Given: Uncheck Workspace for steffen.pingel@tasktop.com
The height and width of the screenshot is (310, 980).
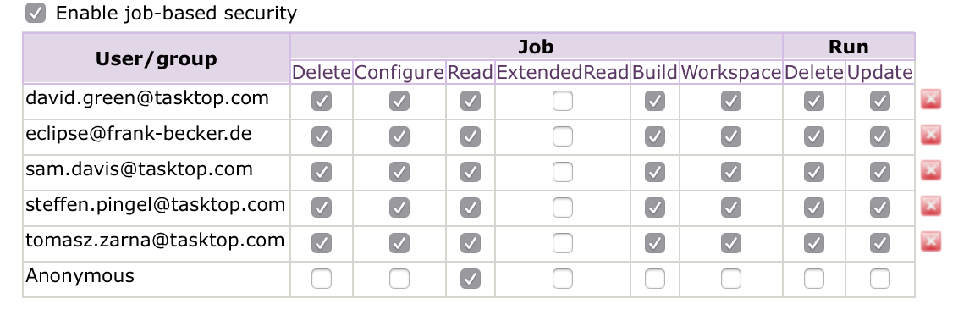Looking at the screenshot, I should click(x=730, y=208).
